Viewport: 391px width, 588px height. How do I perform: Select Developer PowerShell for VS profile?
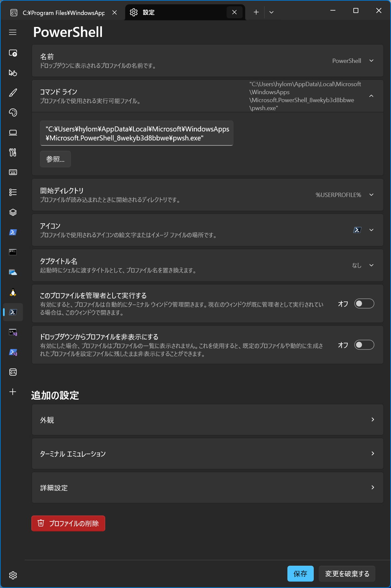point(13,352)
